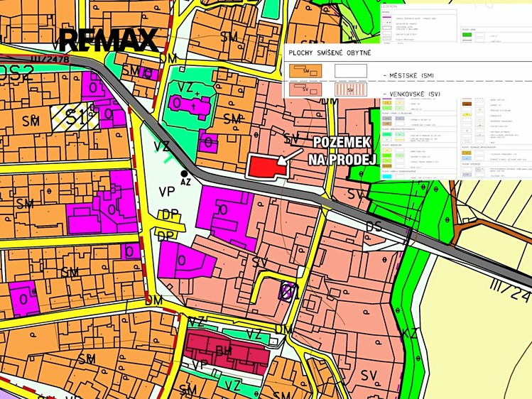Screen dimensions: 532x399
Task: Click the hatched purple O1 parcel
Action: [x=289, y=292]
